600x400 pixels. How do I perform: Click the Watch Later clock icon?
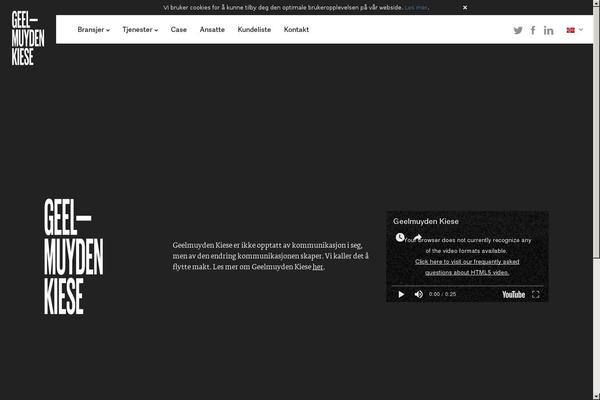[x=400, y=237]
